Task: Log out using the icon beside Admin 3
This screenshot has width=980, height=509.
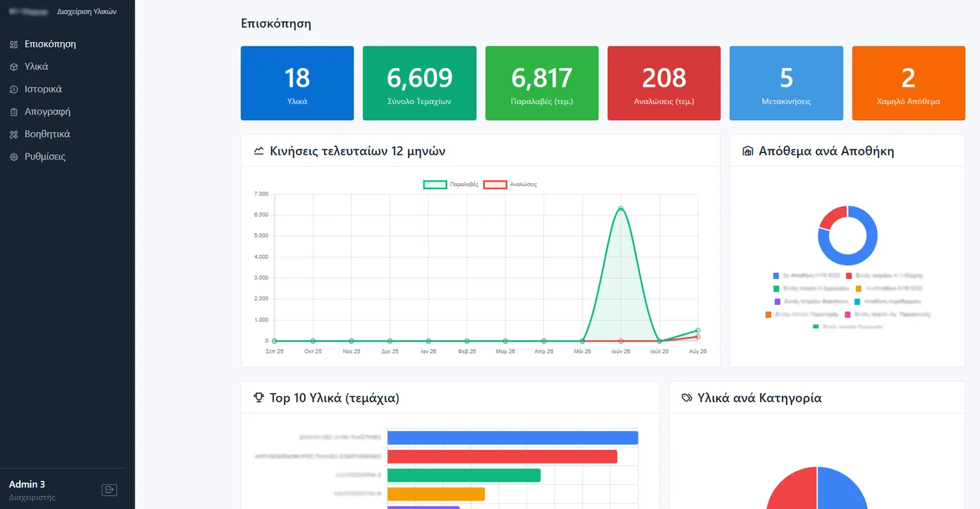Action: (x=109, y=489)
